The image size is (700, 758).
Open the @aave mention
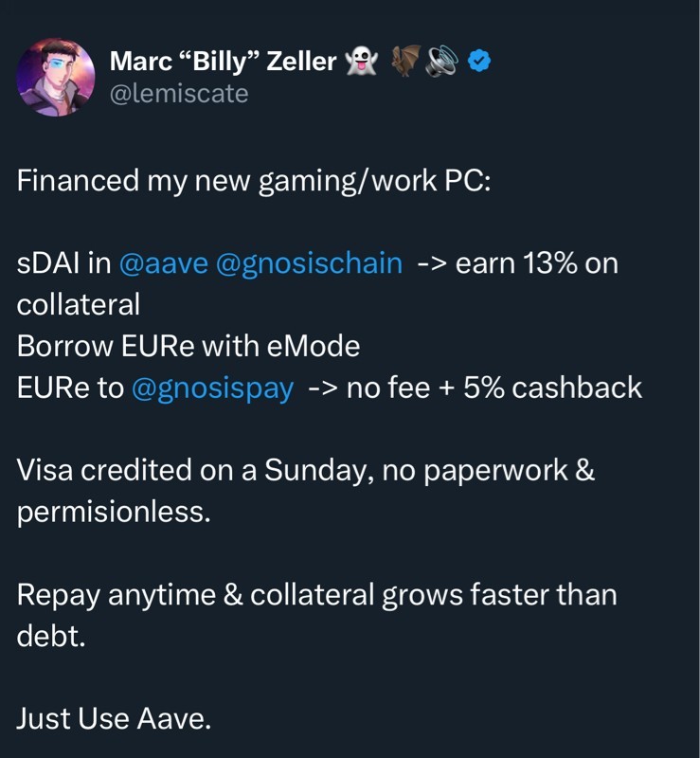tap(164, 262)
